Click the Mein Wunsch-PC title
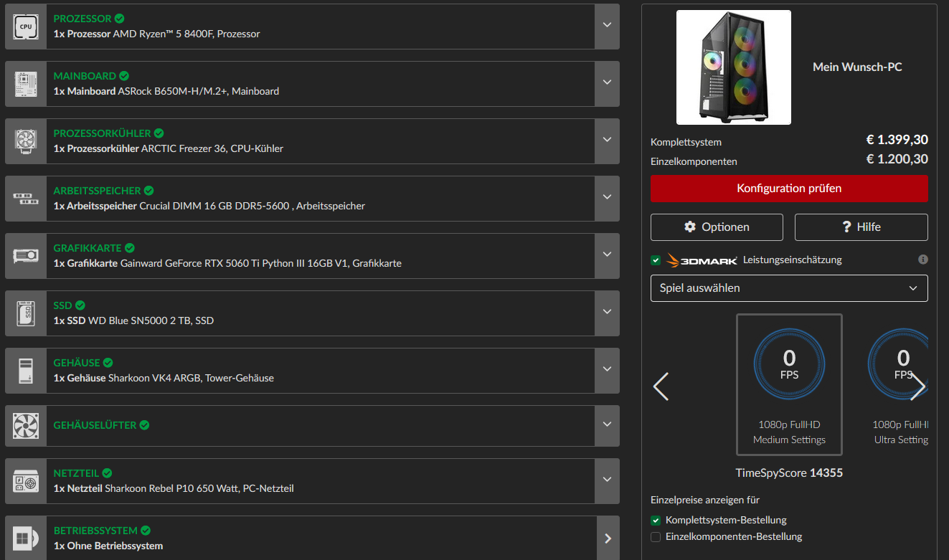This screenshot has height=560, width=949. point(857,67)
